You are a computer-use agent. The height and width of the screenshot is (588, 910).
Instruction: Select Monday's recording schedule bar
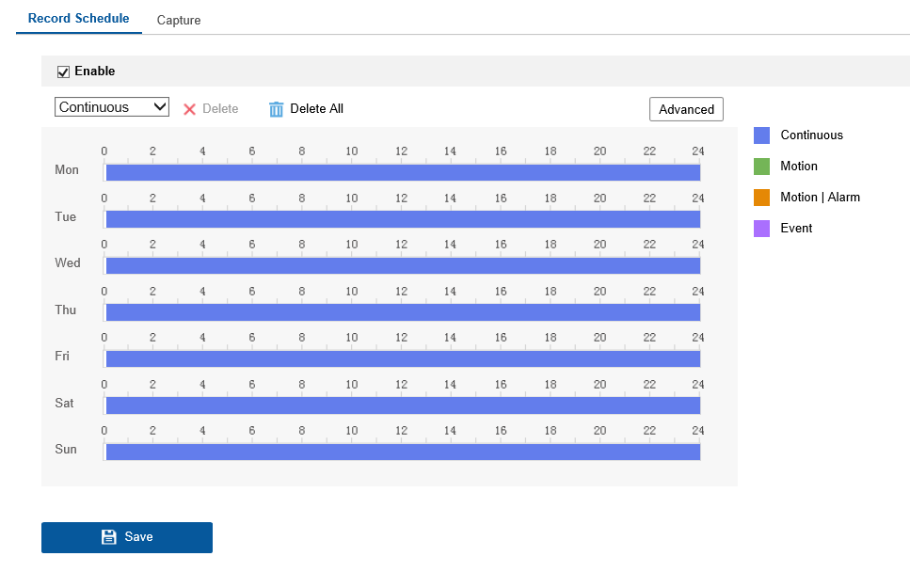click(x=403, y=172)
